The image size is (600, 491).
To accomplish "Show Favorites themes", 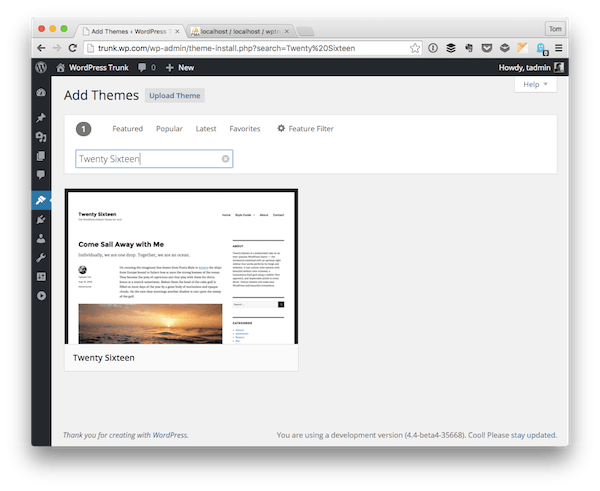I will click(245, 129).
